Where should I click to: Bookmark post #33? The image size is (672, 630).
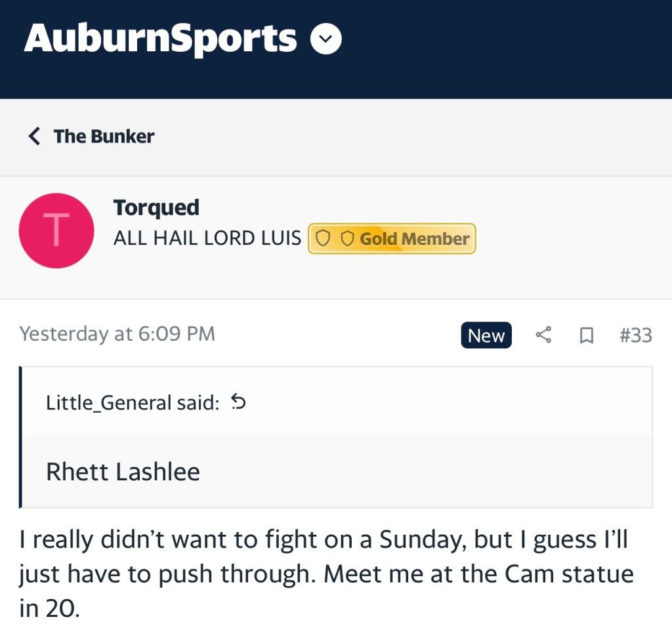pos(586,336)
